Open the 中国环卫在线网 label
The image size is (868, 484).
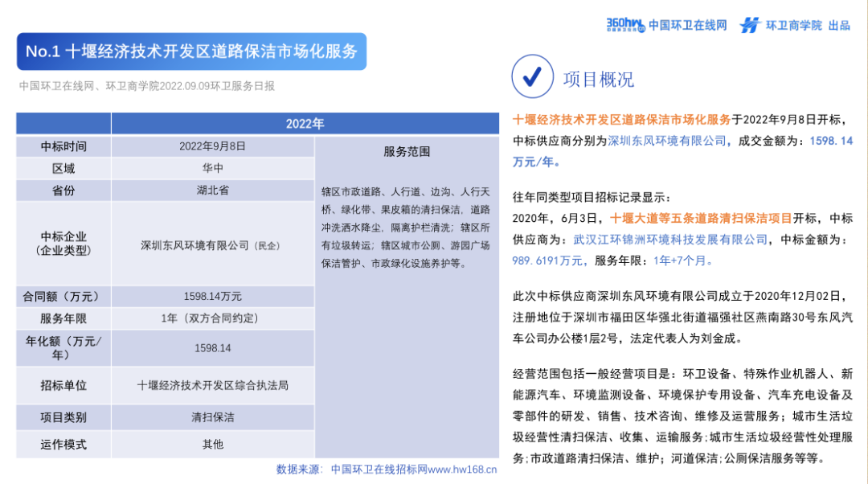point(687,26)
